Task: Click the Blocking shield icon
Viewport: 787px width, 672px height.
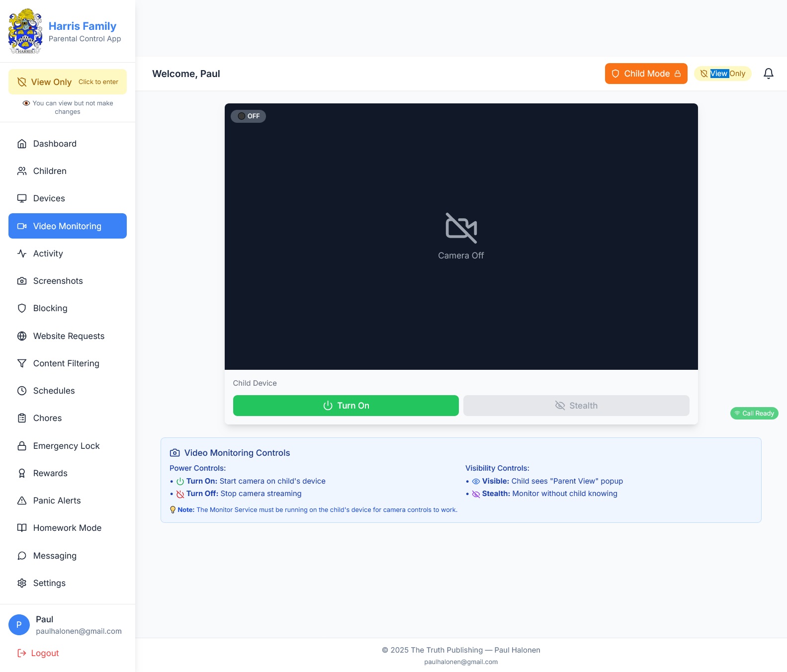Action: coord(22,308)
